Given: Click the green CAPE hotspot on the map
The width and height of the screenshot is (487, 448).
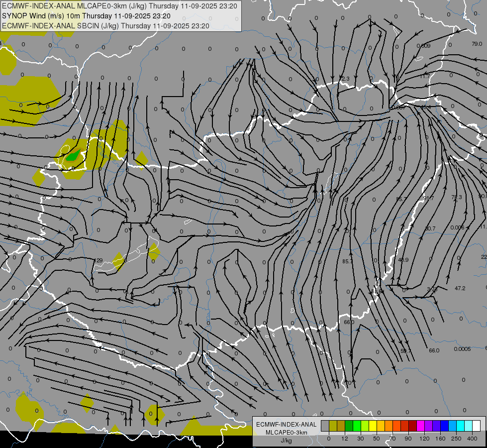Looking at the screenshot, I should coord(72,155).
